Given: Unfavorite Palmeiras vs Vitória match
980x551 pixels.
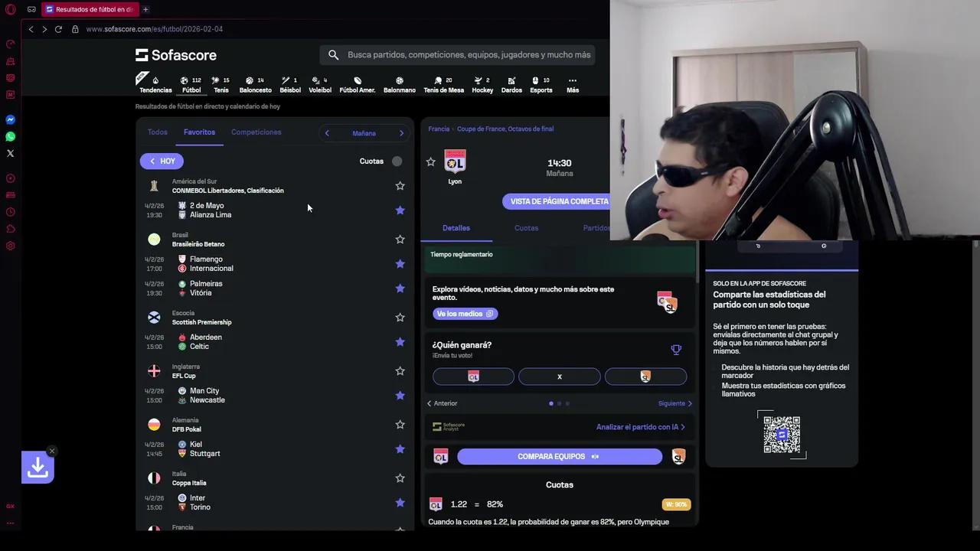Looking at the screenshot, I should (x=400, y=289).
